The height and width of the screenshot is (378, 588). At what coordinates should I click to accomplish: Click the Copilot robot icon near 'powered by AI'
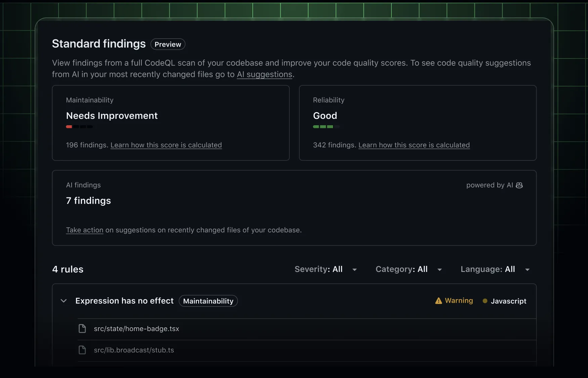519,185
